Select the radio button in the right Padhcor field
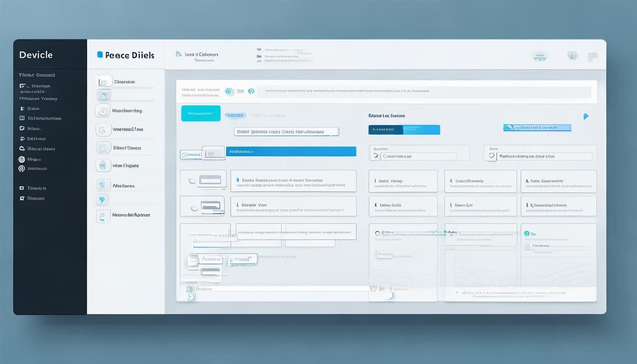Screen dimensions: 637x364 point(491,155)
